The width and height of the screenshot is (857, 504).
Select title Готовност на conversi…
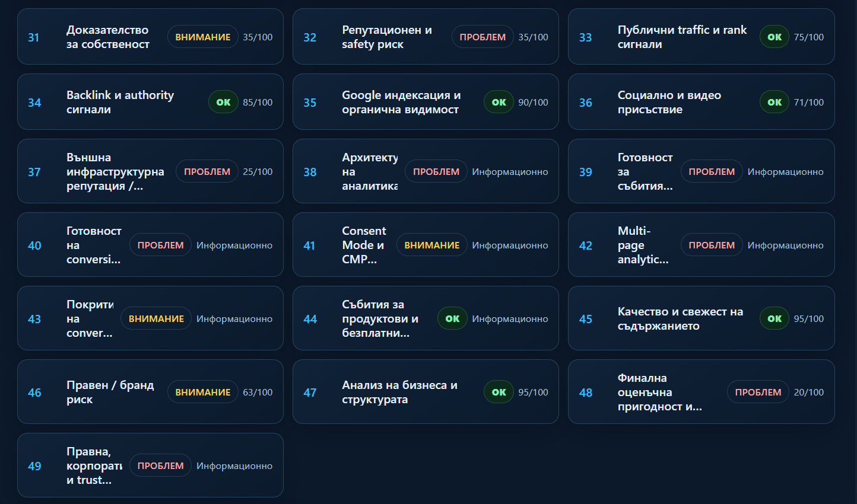point(94,245)
